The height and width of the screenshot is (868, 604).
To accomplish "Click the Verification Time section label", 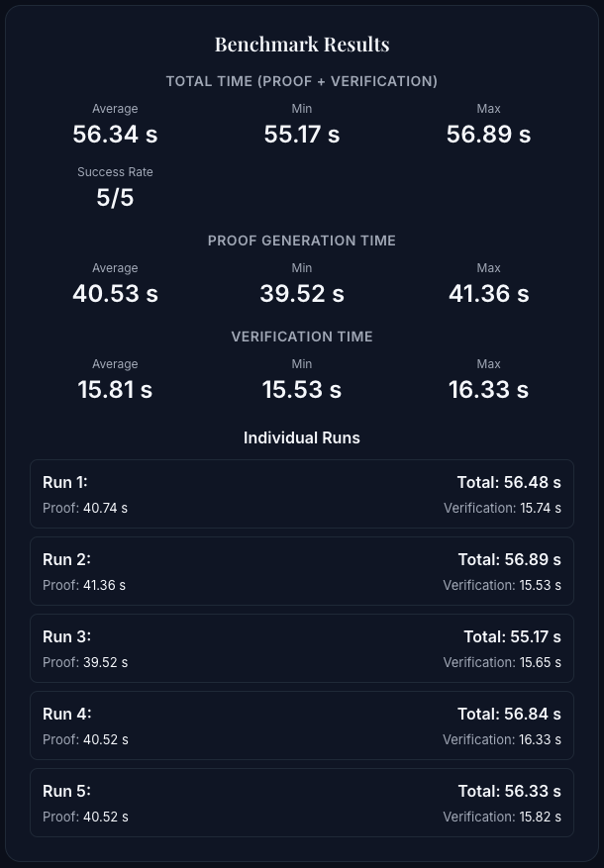I will tap(302, 337).
